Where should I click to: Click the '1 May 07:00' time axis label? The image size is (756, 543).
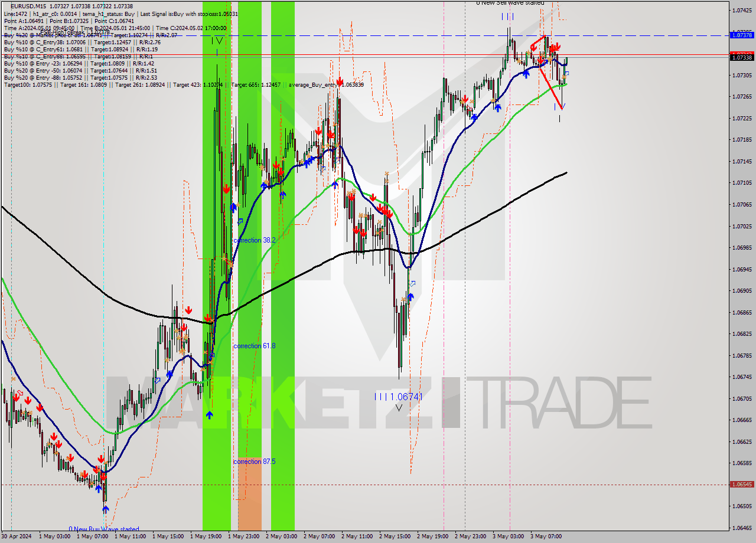coord(92,537)
